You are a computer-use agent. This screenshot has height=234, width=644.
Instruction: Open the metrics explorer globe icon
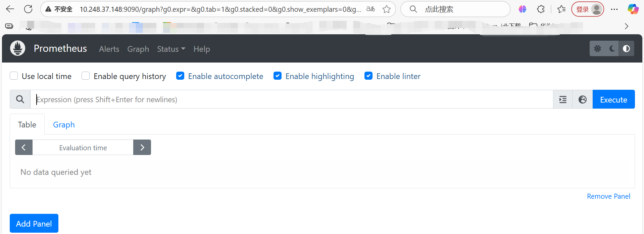point(582,99)
